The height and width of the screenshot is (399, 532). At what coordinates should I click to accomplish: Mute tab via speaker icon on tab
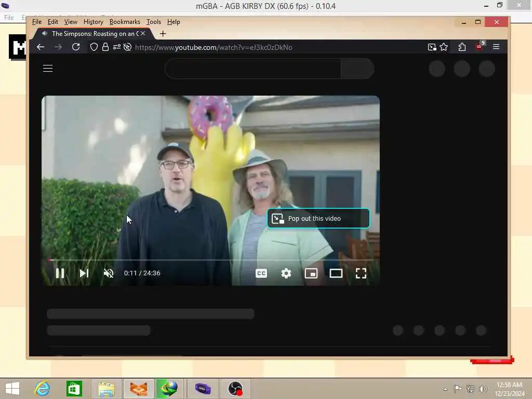[45, 33]
